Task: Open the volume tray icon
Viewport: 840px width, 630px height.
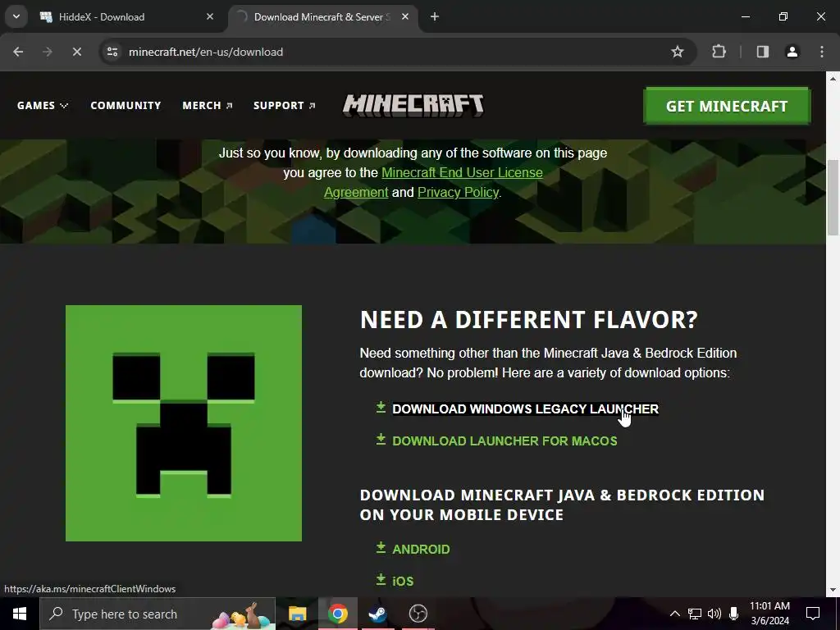Action: [x=714, y=614]
